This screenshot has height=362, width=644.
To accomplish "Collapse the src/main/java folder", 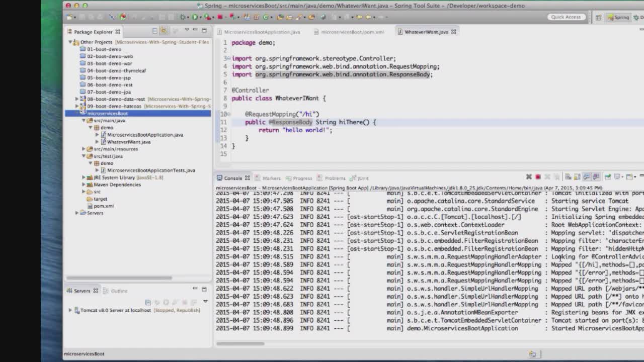I will click(x=84, y=121).
